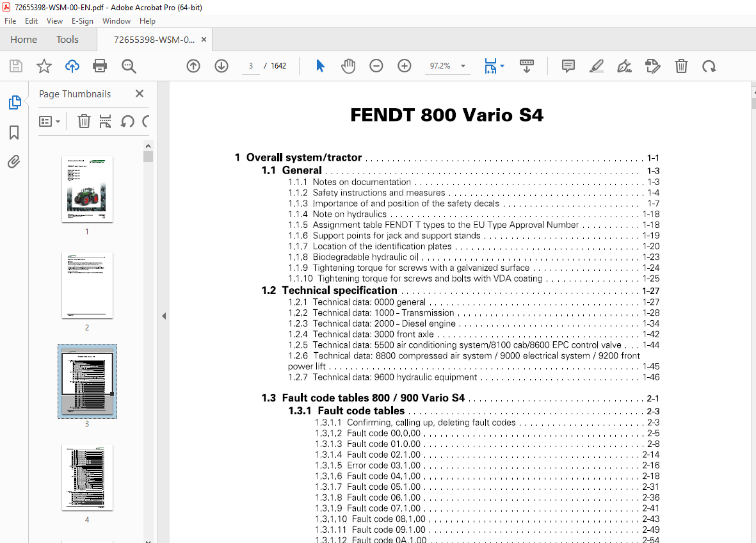Image resolution: width=756 pixels, height=543 pixels.
Task: Select page 4 thumbnail
Action: [x=87, y=477]
